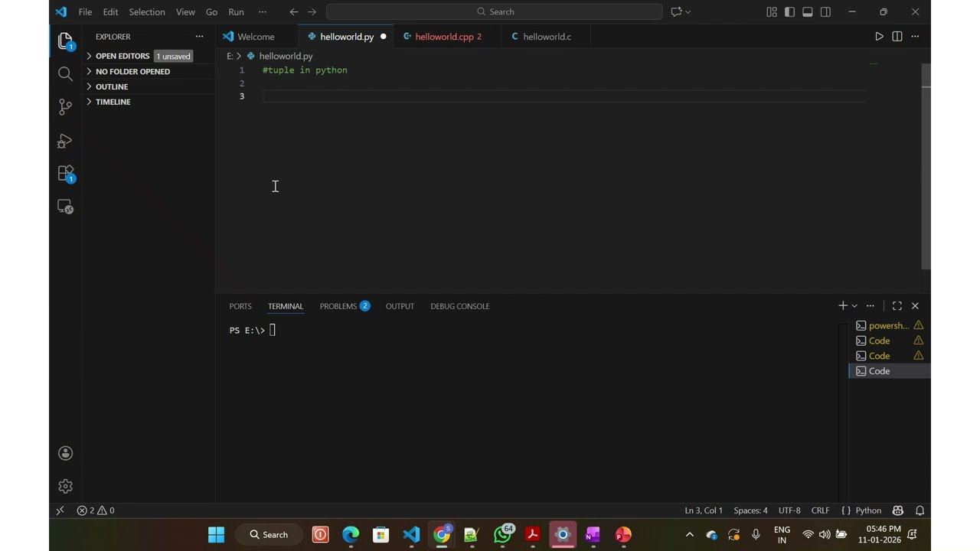
Task: Open Remote Explorer icon in activity bar
Action: [65, 207]
